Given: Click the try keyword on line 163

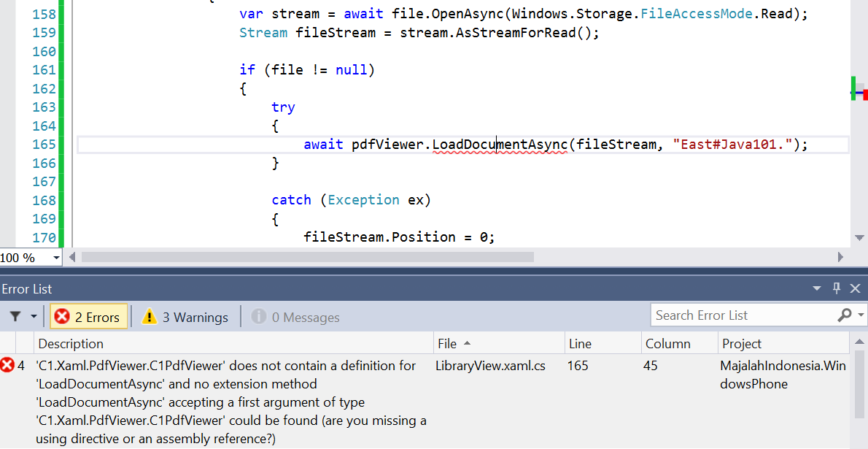Looking at the screenshot, I should tap(284, 107).
